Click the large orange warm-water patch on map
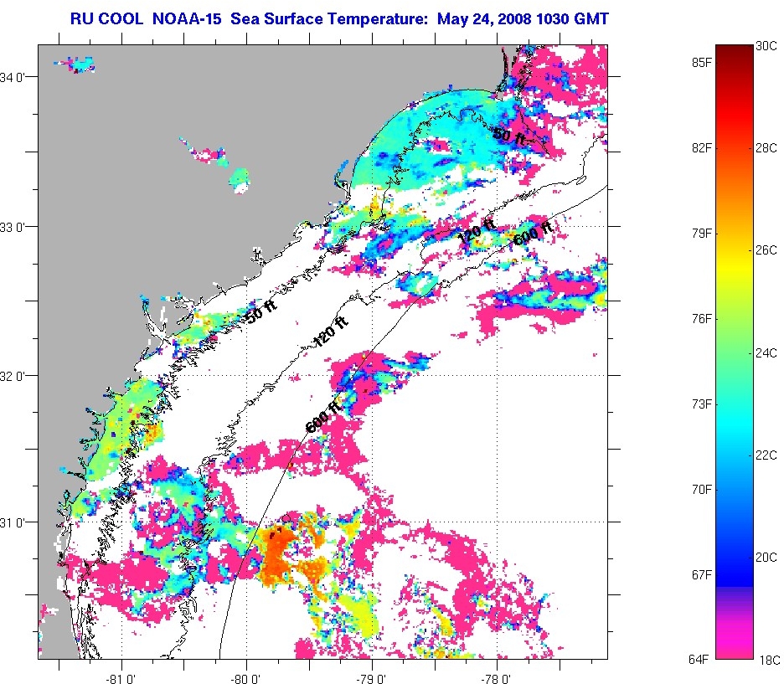 [x=281, y=553]
